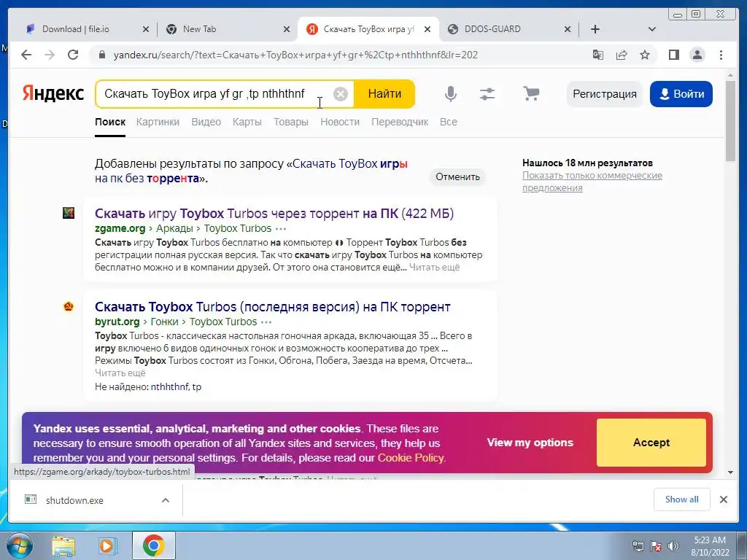Click the Войти sign-in button

681,94
